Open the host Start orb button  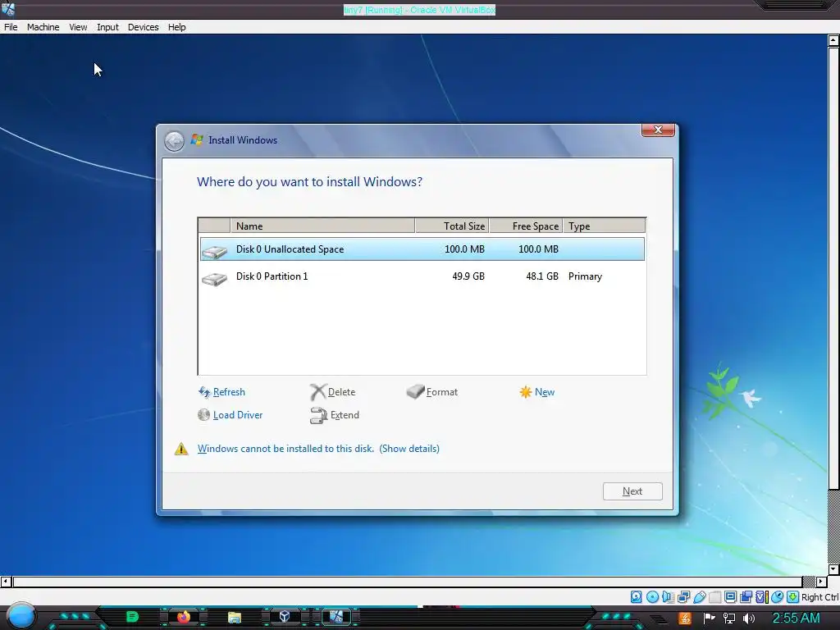(21, 616)
